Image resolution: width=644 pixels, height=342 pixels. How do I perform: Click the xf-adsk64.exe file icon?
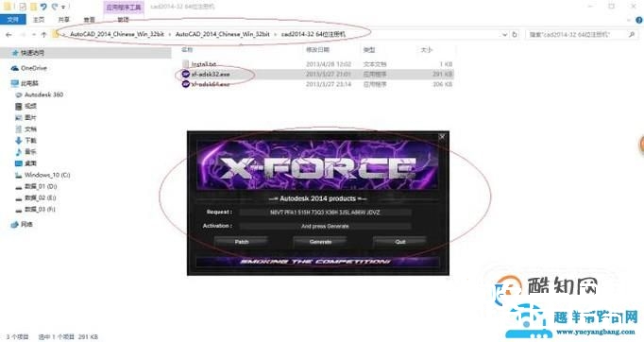coord(186,84)
